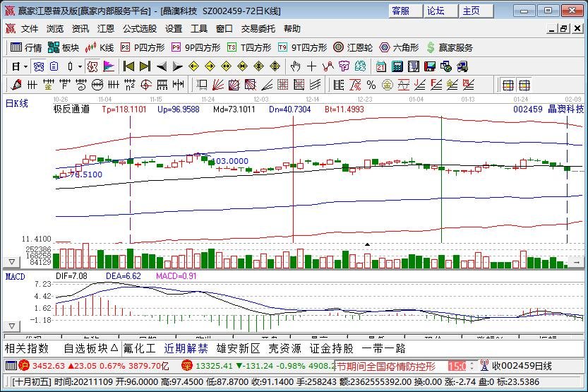The height and width of the screenshot is (392, 588).
Task: Click the 深 Shenzhen index badge in status bar
Action: [187, 366]
